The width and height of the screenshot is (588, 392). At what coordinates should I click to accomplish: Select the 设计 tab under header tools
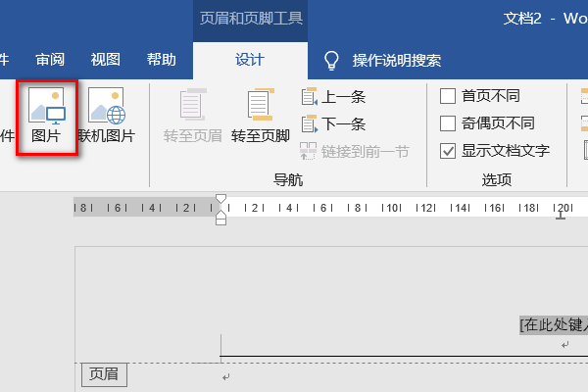pyautogui.click(x=250, y=60)
